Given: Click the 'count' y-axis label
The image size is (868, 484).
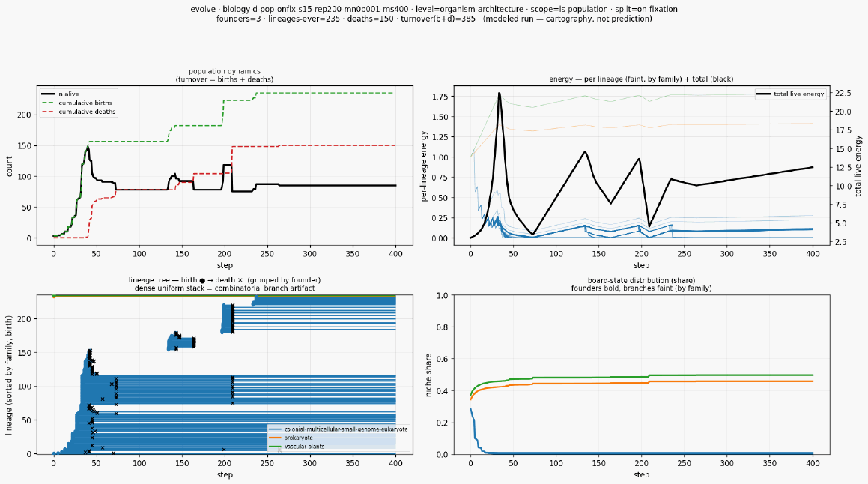Looking at the screenshot, I should [10, 166].
